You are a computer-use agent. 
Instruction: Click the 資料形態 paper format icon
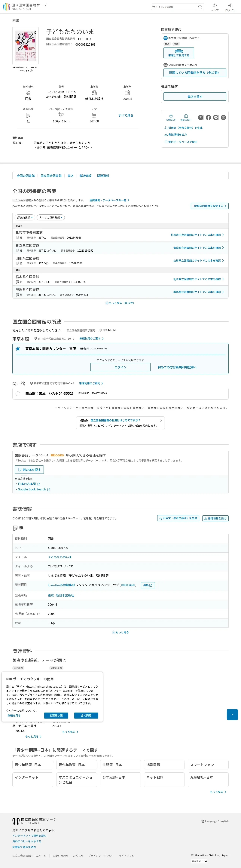[x=28, y=115]
